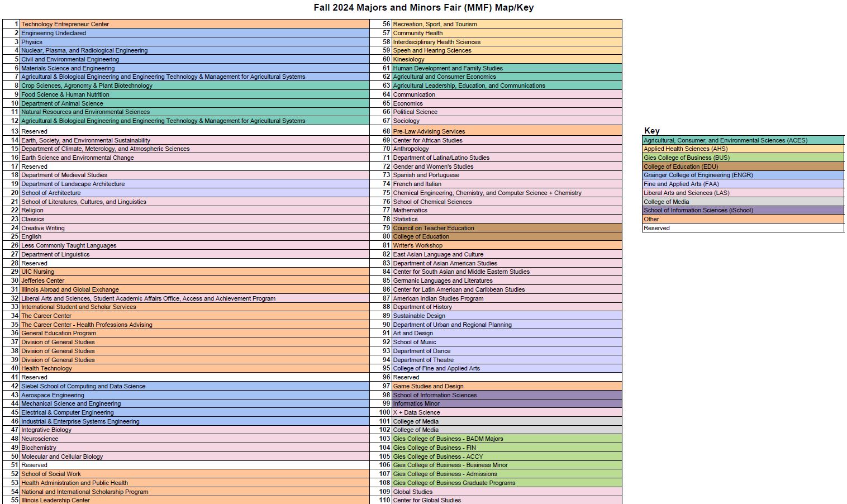847x504 pixels.
Task: Select 'Council on Teacher Education' row
Action: (507, 228)
